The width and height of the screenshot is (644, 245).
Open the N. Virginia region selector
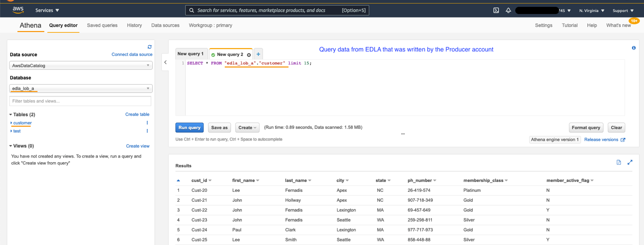[x=592, y=10]
